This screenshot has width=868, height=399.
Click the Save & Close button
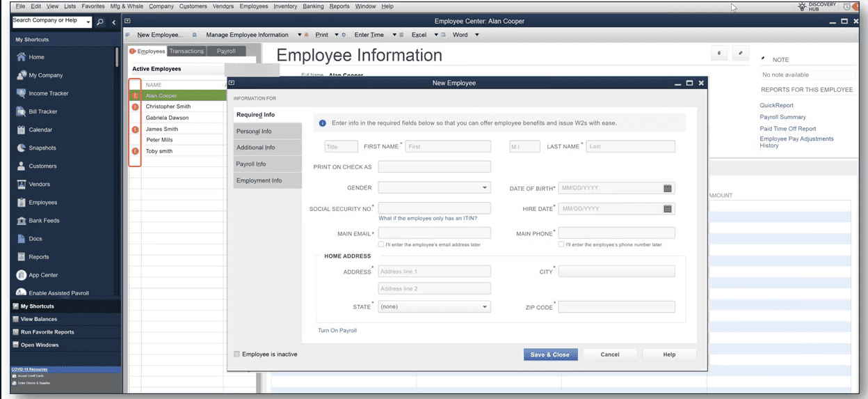pos(550,354)
